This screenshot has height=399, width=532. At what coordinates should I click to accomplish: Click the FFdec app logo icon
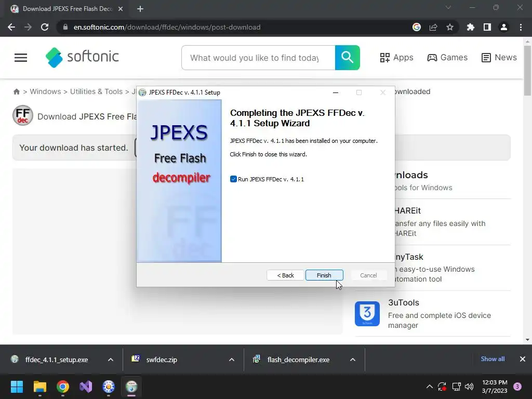[23, 115]
